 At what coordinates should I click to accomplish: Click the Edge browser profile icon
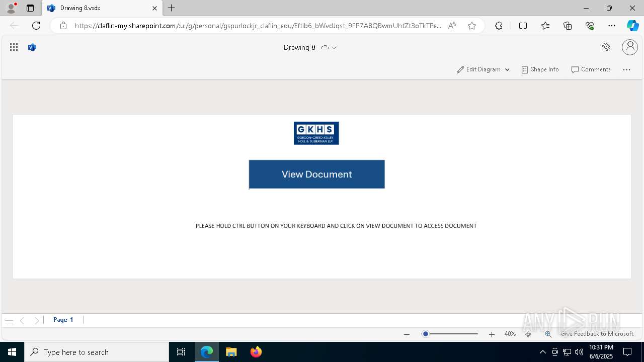pyautogui.click(x=11, y=8)
